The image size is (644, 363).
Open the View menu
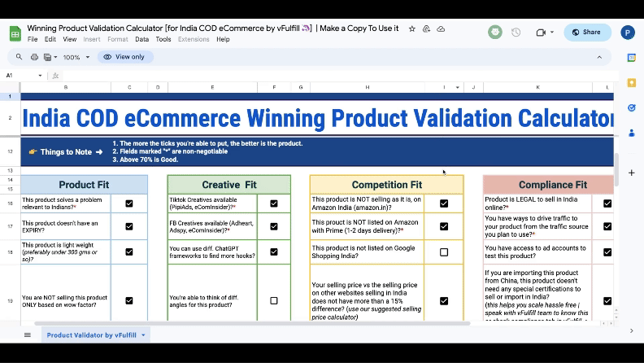pyautogui.click(x=69, y=39)
